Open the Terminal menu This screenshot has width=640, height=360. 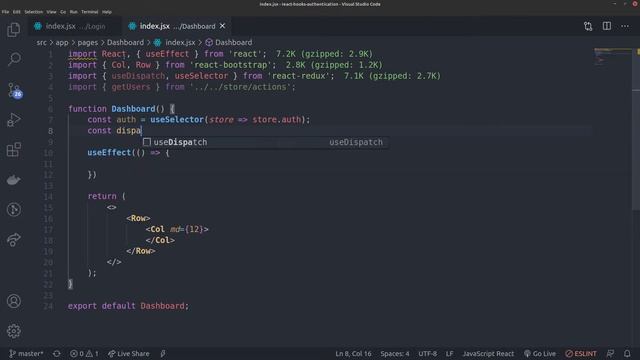point(89,12)
